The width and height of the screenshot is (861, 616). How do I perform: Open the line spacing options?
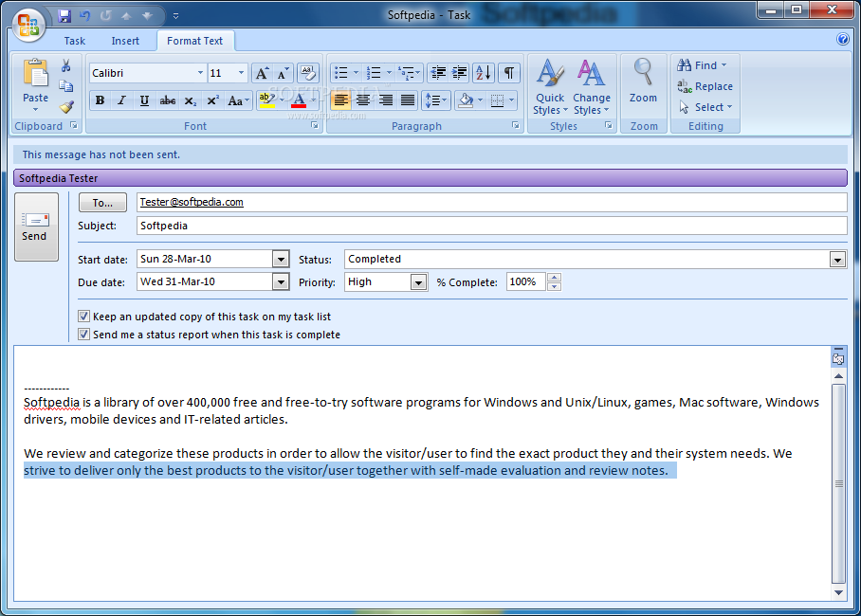tap(436, 100)
